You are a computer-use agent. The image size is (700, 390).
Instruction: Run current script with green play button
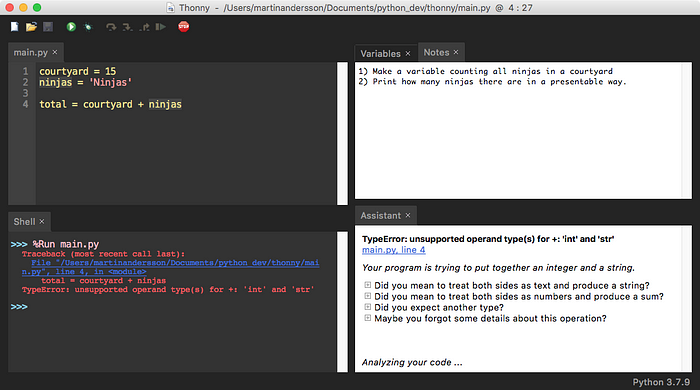pos(71,27)
